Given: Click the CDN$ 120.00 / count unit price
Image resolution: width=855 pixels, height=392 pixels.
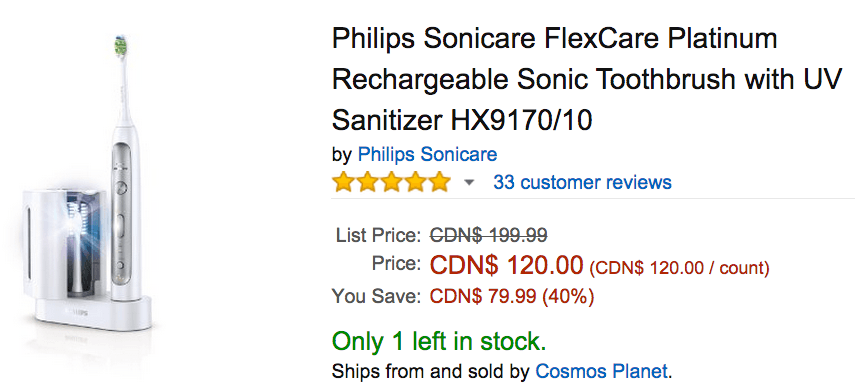Looking at the screenshot, I should [679, 268].
